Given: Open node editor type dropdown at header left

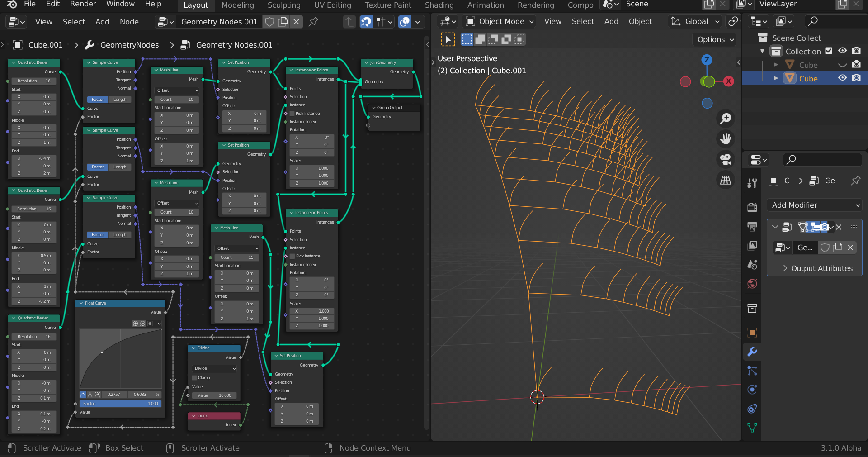Looking at the screenshot, I should (17, 22).
